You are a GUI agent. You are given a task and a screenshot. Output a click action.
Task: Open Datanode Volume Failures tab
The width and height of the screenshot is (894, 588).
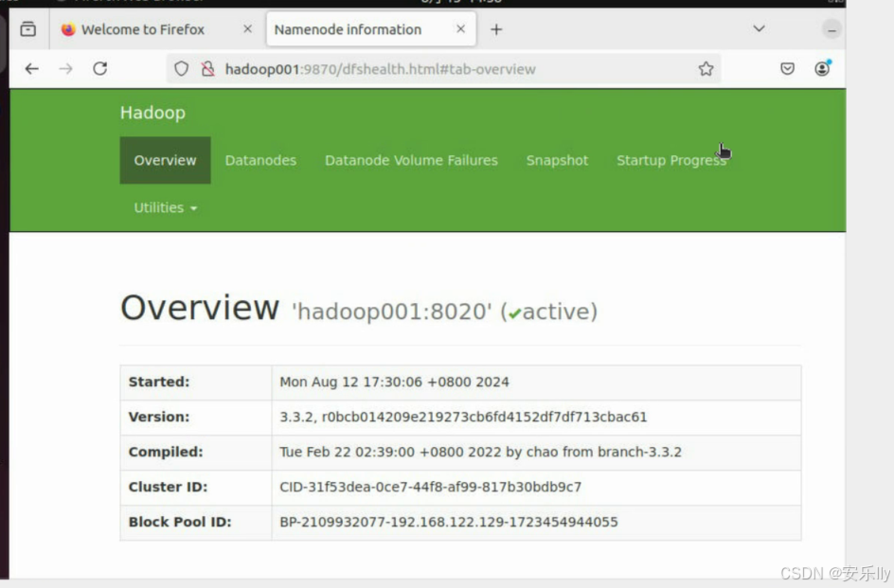point(411,160)
